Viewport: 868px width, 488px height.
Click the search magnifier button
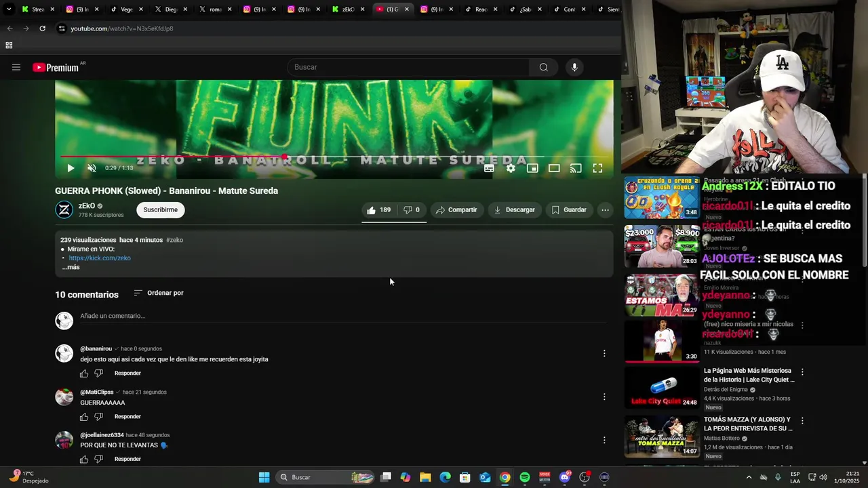point(543,67)
